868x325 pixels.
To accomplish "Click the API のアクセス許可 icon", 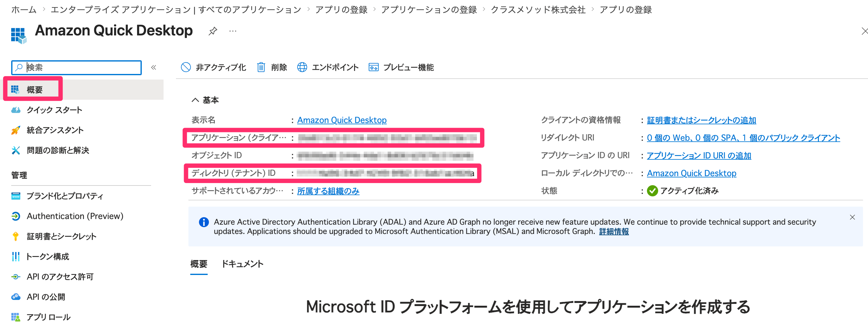I will pyautogui.click(x=16, y=277).
